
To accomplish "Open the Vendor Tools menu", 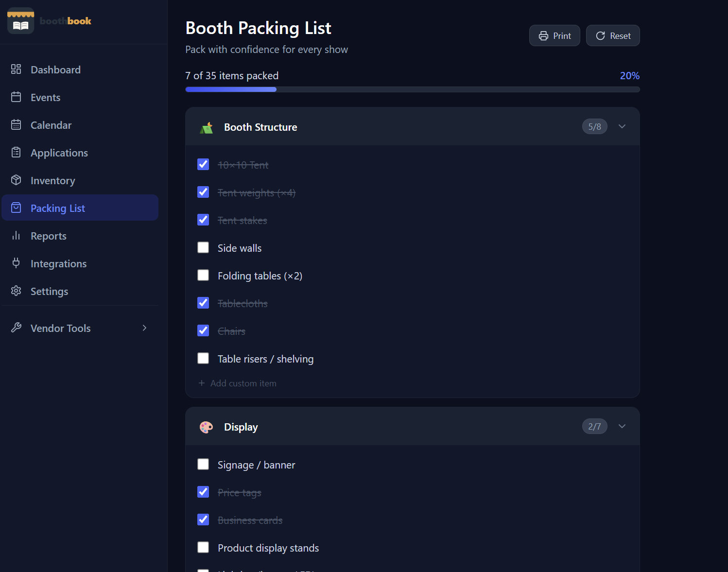I will click(80, 328).
